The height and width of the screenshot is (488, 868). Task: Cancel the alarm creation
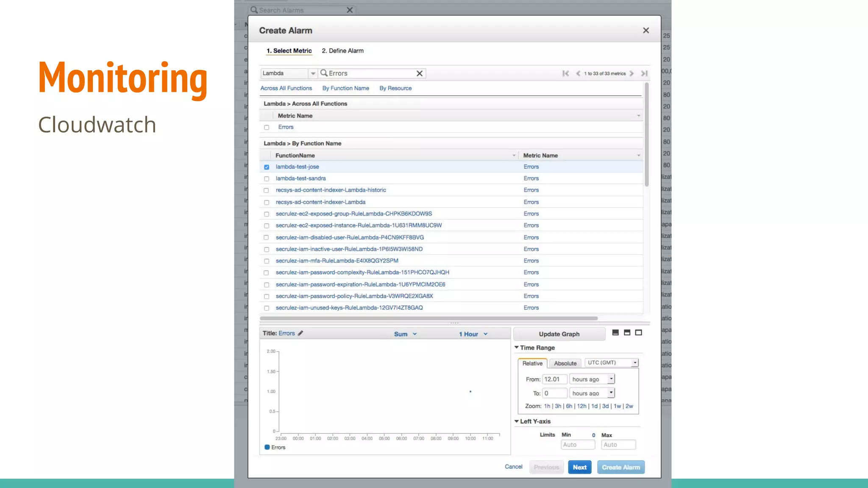514,467
